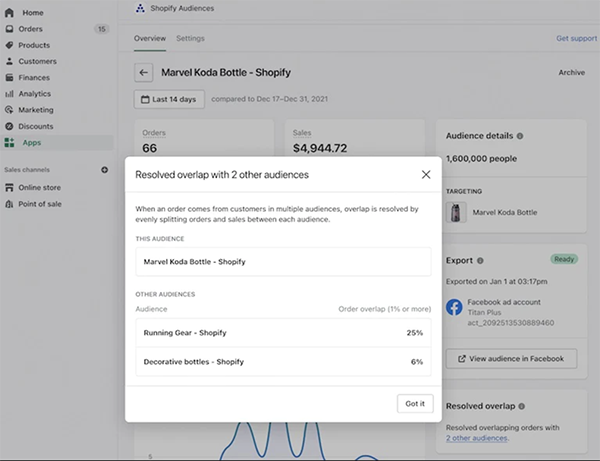600x461 pixels.
Task: Open Point of sale channel
Action: click(40, 204)
